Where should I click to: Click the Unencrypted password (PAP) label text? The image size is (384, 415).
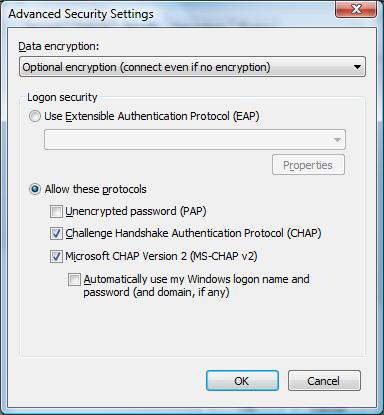[136, 211]
